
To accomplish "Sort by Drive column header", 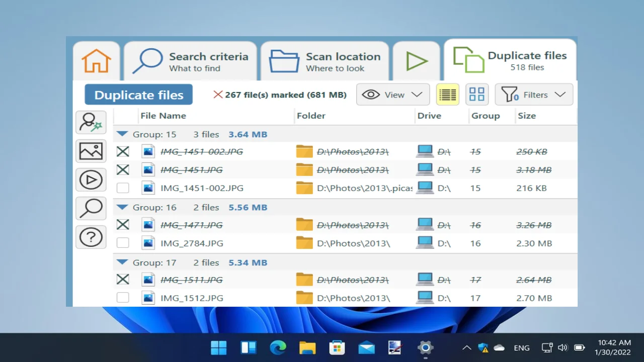I will click(x=429, y=116).
